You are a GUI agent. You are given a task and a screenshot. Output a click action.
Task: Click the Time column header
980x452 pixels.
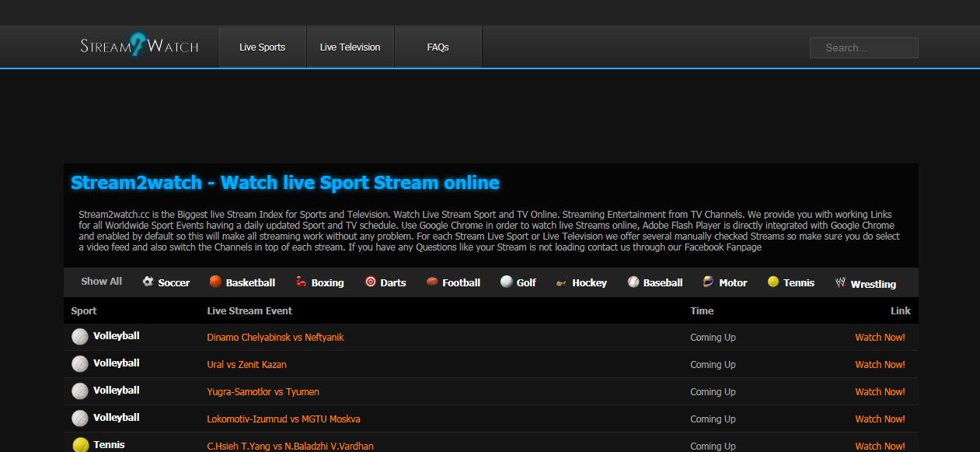tap(702, 310)
